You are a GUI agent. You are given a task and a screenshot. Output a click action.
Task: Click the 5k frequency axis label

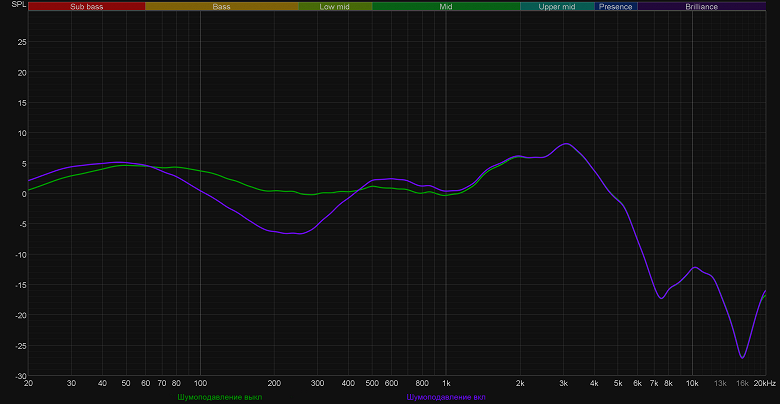[618, 383]
